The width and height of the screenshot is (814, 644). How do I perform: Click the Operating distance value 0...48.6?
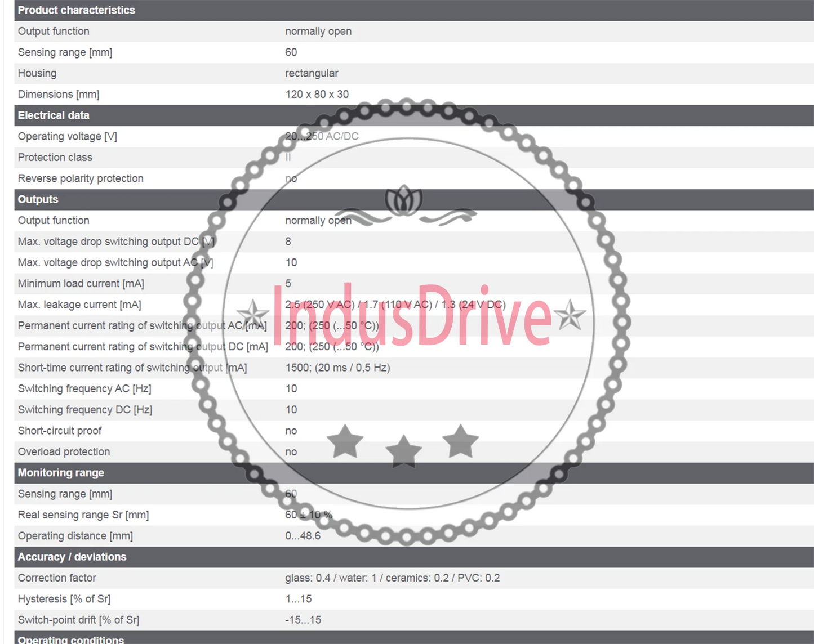click(x=303, y=536)
